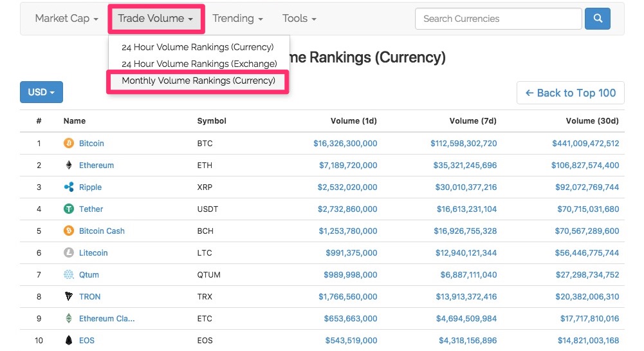
Task: Open the USD currency selector
Action: point(41,92)
